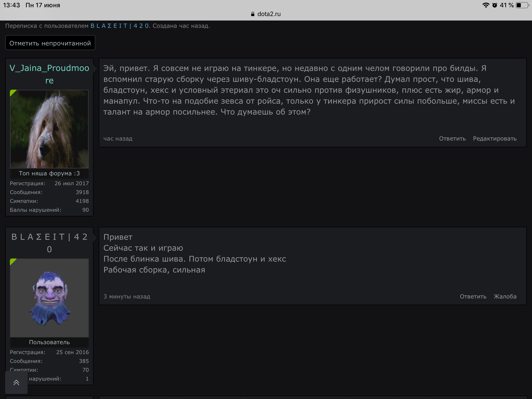532x399 pixels.
Task: Tap the alarm clock status icon
Action: [495, 5]
